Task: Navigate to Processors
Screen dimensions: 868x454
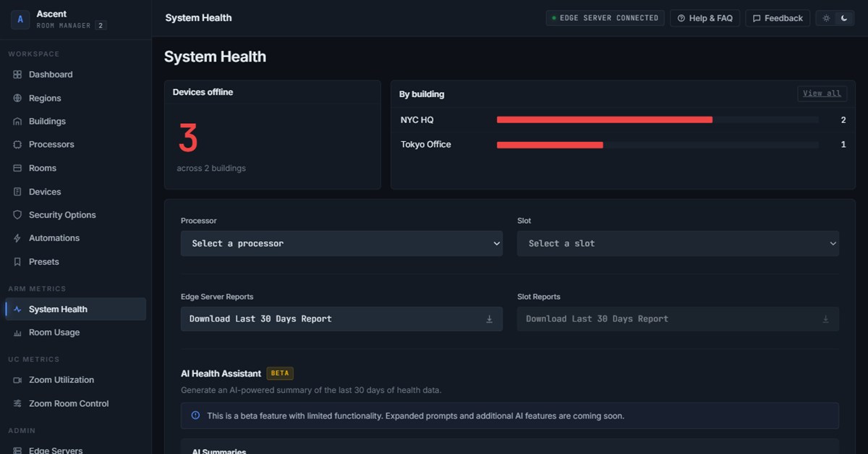Action: [x=75, y=145]
